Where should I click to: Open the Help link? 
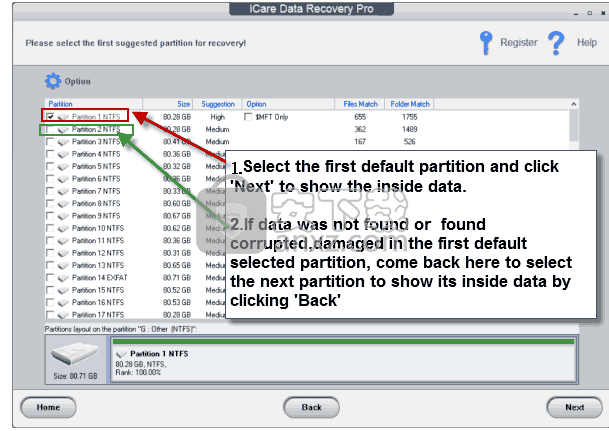click(x=586, y=42)
